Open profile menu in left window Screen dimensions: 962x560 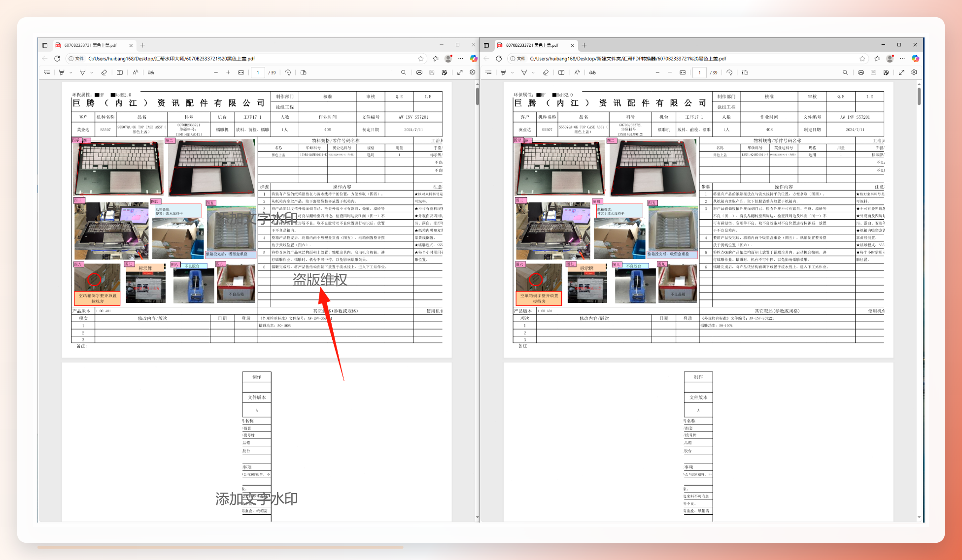[448, 59]
